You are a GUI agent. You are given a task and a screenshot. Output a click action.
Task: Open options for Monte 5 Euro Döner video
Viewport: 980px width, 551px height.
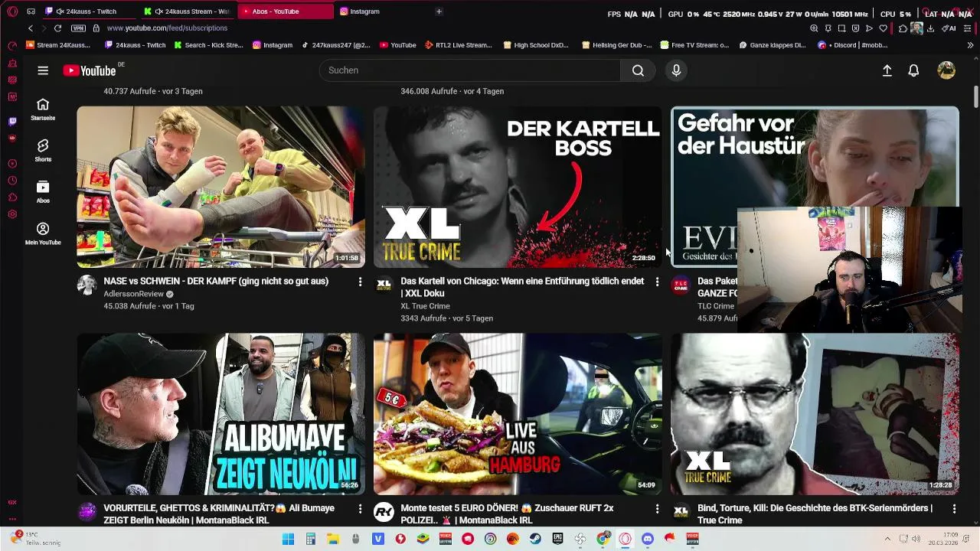click(x=657, y=508)
